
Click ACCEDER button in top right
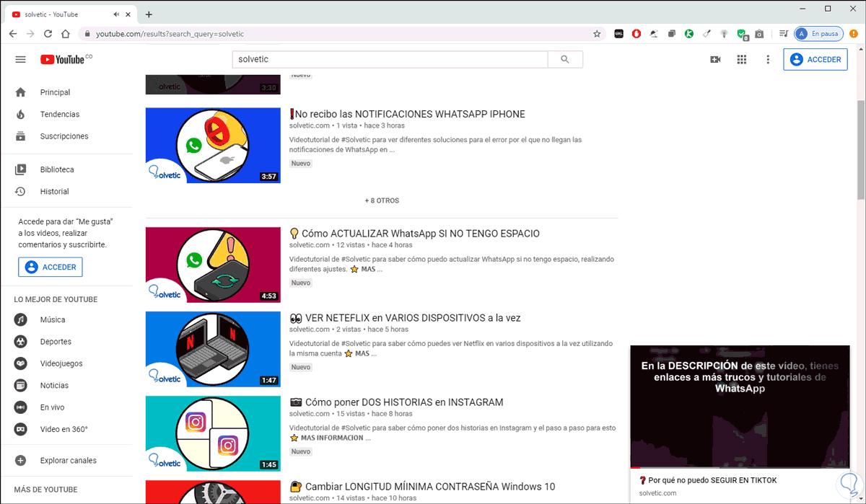click(x=815, y=60)
